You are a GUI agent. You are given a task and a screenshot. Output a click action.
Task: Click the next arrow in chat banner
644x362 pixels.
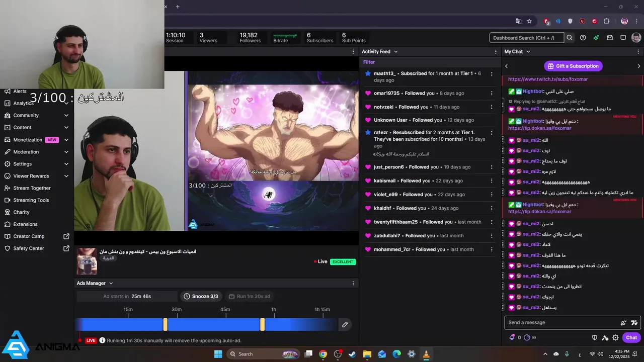pyautogui.click(x=639, y=66)
